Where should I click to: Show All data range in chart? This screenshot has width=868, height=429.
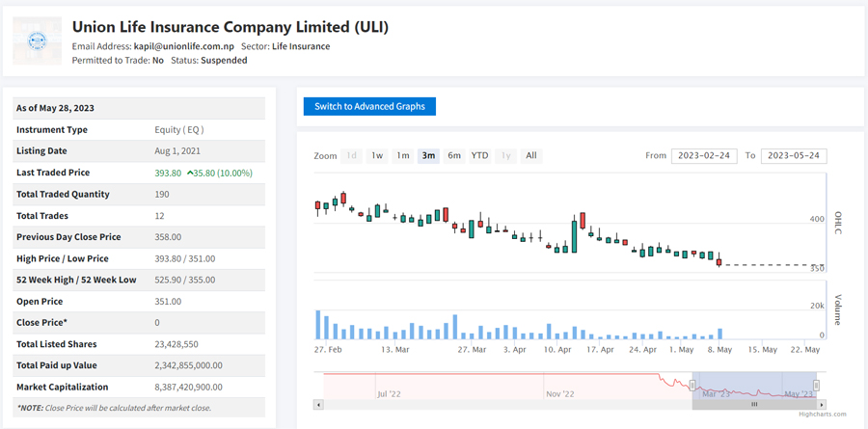530,156
